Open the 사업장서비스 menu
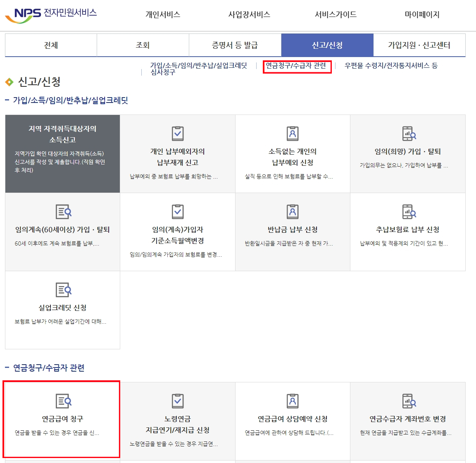The height and width of the screenshot is (463, 476). pos(249,14)
